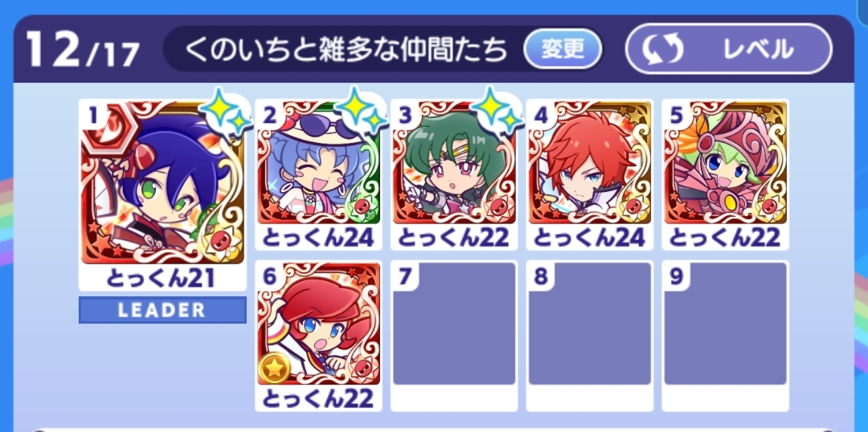Click the refresh arrows icon on レベル button
The width and height of the screenshot is (868, 432).
[x=662, y=50]
